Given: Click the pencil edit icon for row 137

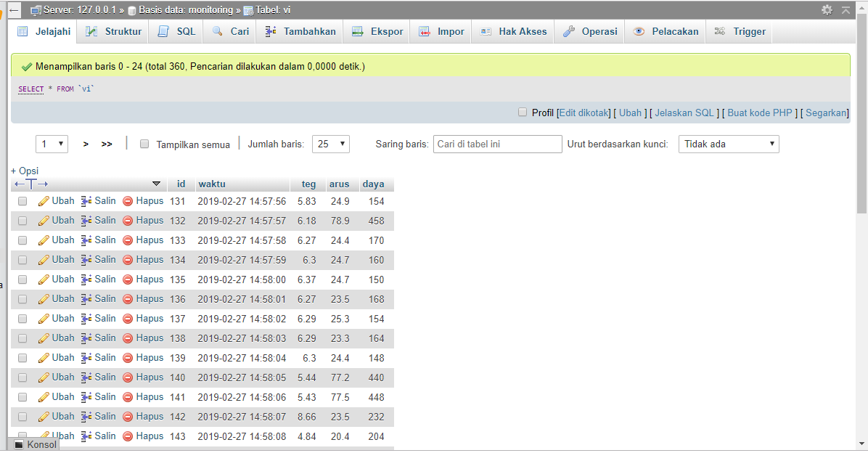Looking at the screenshot, I should (44, 319).
